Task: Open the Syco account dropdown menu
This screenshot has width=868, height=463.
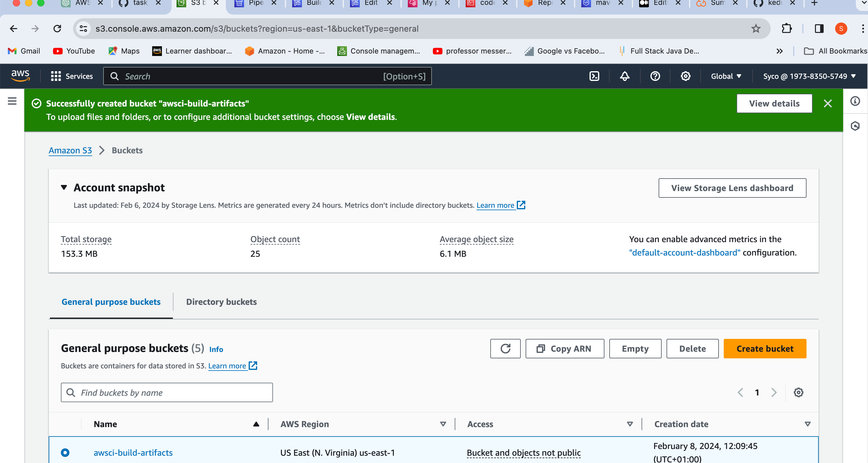Action: (x=809, y=76)
